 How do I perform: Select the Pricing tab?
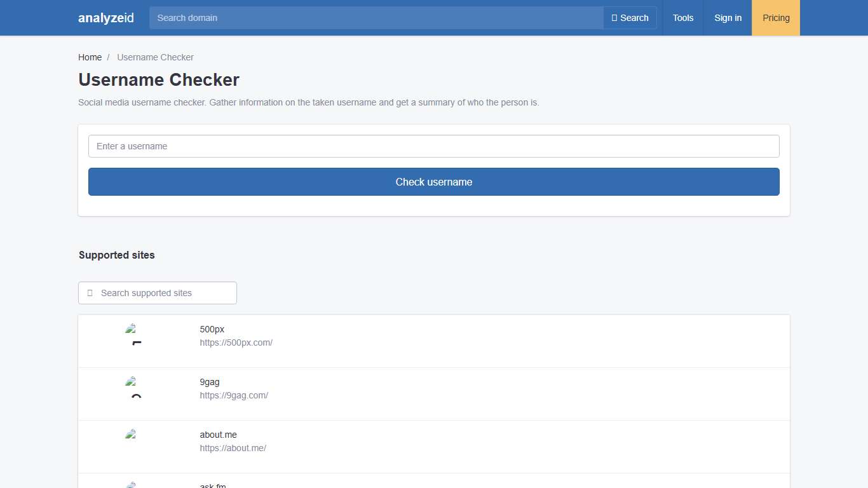(776, 18)
